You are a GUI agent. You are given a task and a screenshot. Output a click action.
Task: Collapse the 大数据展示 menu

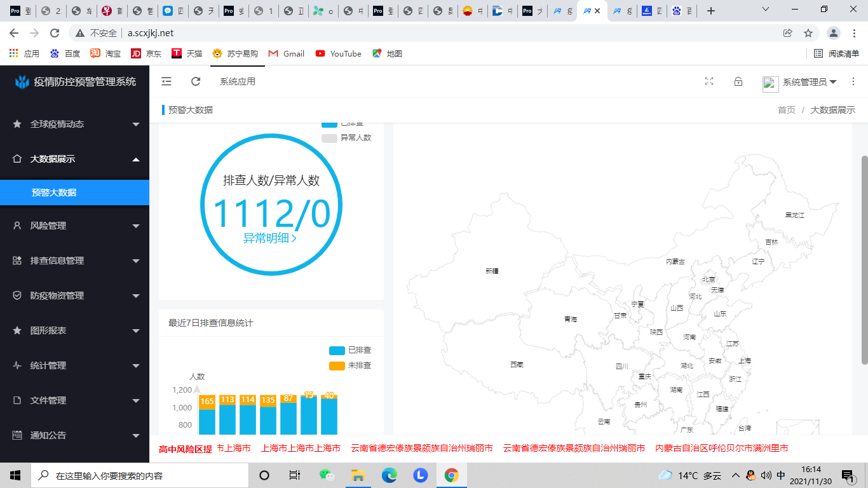pyautogui.click(x=136, y=159)
